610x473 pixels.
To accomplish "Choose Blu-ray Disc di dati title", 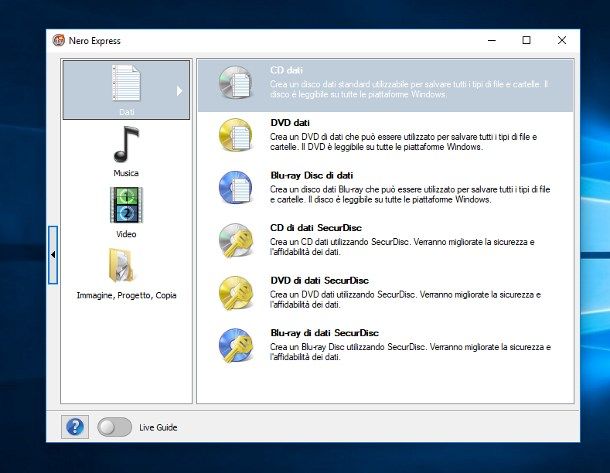I will point(312,175).
